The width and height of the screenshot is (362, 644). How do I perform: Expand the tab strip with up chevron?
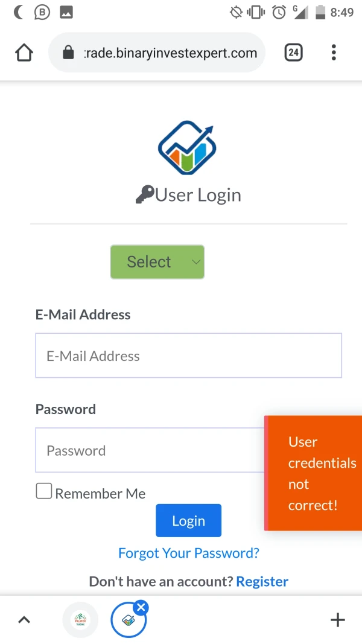tap(24, 620)
